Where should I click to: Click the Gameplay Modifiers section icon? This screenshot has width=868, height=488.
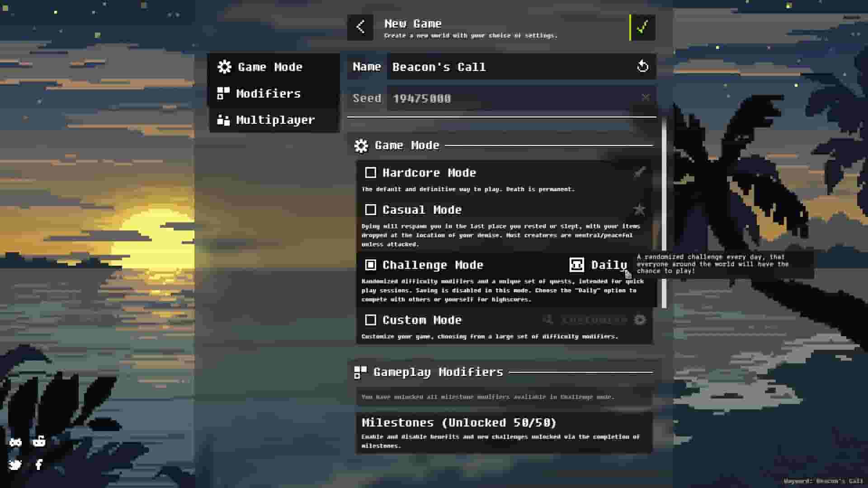click(359, 372)
